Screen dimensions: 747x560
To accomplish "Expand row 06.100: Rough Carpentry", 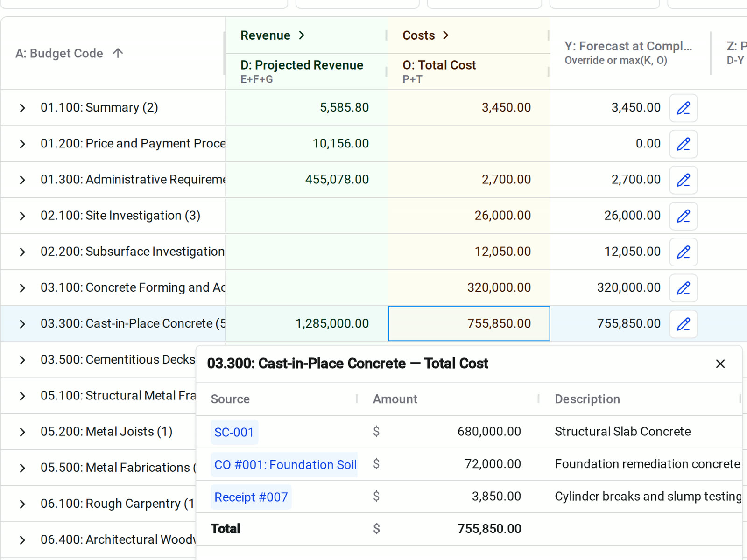I will coord(22,504).
